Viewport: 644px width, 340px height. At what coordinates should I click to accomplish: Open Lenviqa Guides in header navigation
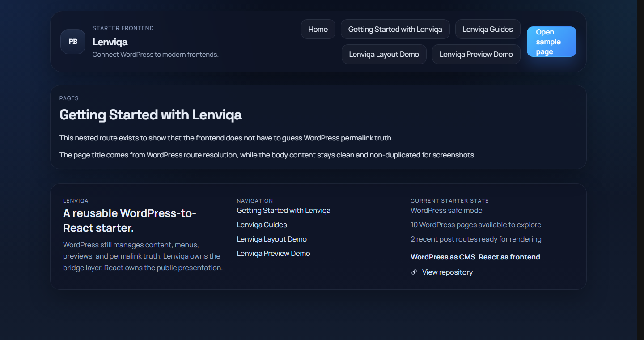tap(488, 29)
